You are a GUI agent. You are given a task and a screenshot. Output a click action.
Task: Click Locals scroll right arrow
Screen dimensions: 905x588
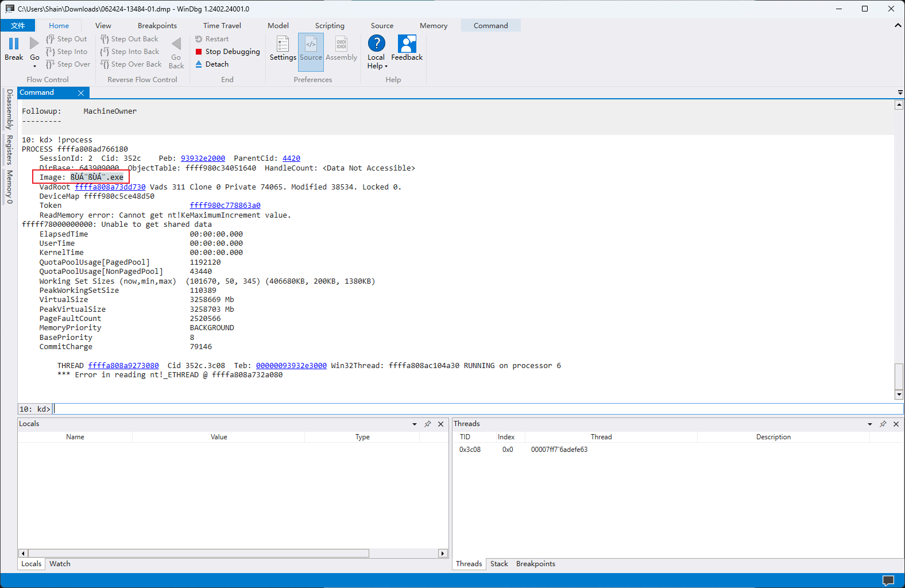[x=442, y=554]
